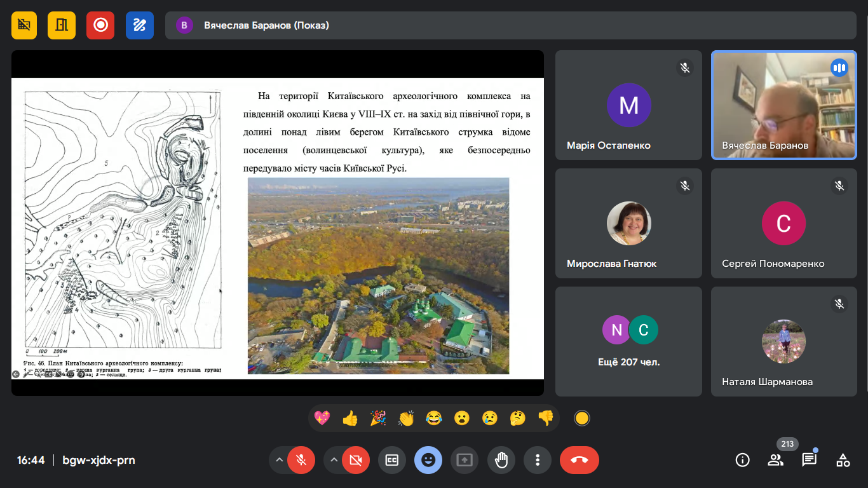The width and height of the screenshot is (868, 488).
Task: Open the activities panel
Action: [x=843, y=460]
